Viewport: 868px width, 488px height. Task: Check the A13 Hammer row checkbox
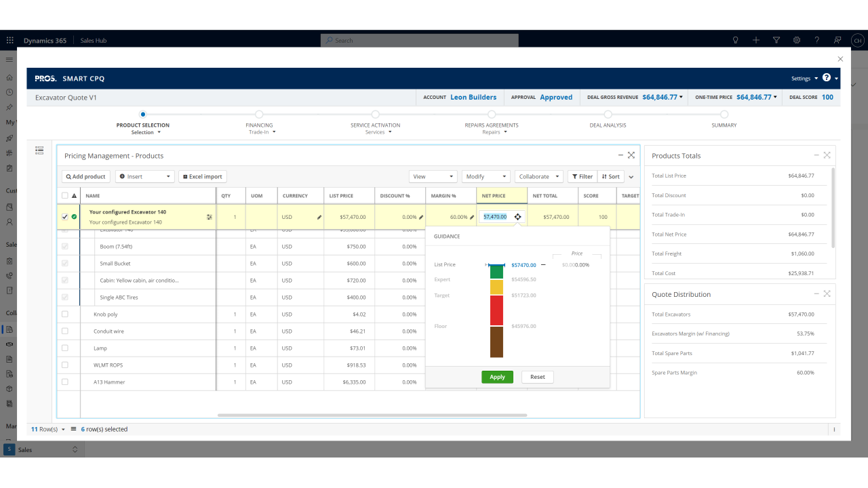[x=65, y=382]
